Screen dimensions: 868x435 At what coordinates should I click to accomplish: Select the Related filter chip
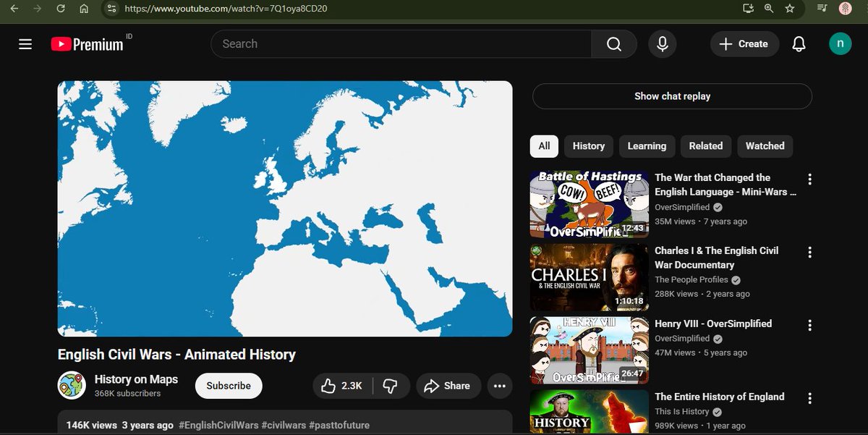(706, 146)
